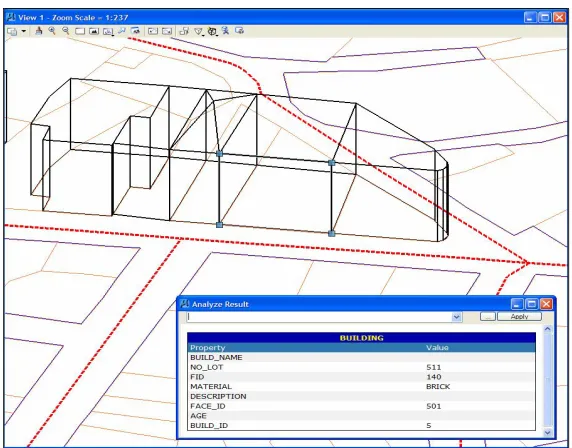This screenshot has width=572, height=448.
Task: Click the BUILDING table header
Action: pyautogui.click(x=362, y=338)
